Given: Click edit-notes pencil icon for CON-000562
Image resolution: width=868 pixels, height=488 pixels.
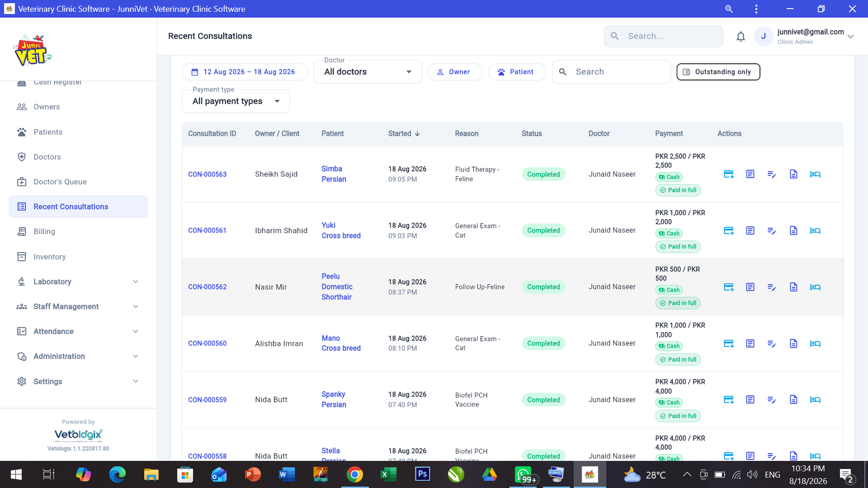Looking at the screenshot, I should click(x=772, y=287).
